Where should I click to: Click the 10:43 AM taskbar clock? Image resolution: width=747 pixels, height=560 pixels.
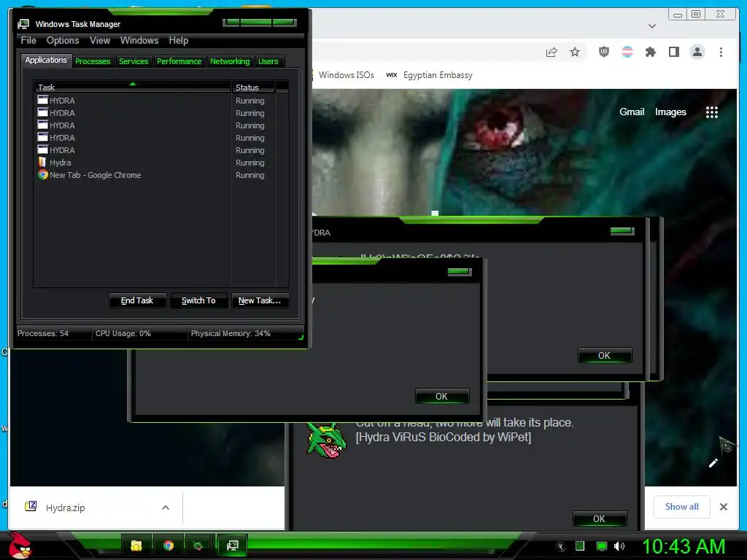point(684,546)
